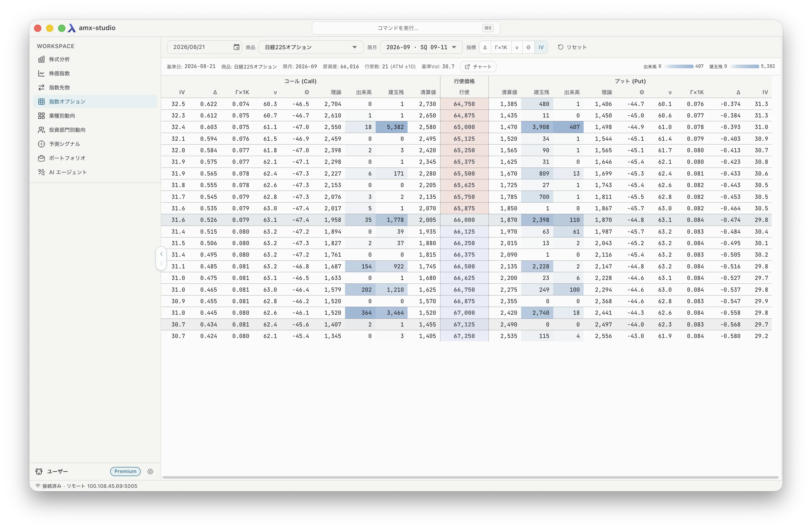Click the 建玉残 open interest legend gradient bar
Viewport: 812px width, 530px height.
coord(744,66)
